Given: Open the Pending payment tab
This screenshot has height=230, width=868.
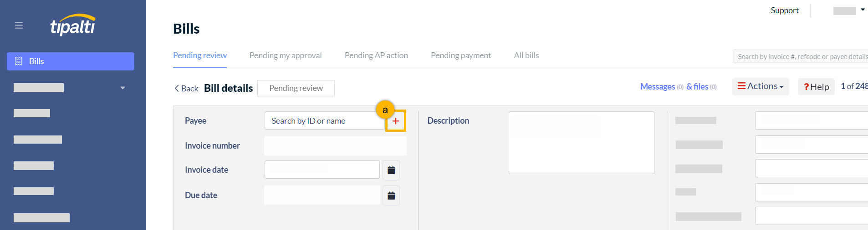Looking at the screenshot, I should pos(461,55).
